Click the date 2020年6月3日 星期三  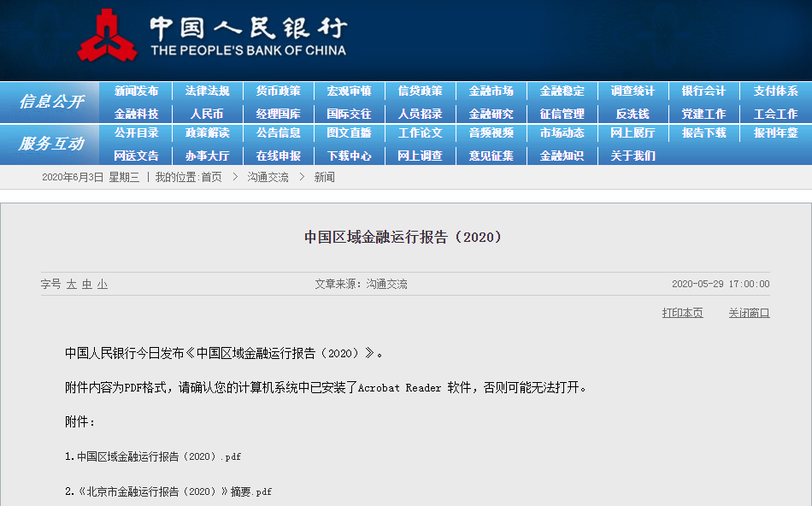(91, 177)
